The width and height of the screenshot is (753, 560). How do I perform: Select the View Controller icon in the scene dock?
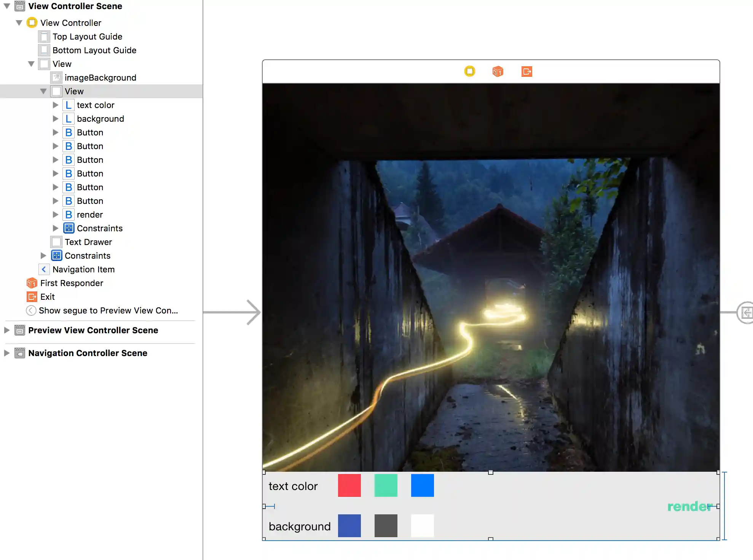pyautogui.click(x=470, y=71)
